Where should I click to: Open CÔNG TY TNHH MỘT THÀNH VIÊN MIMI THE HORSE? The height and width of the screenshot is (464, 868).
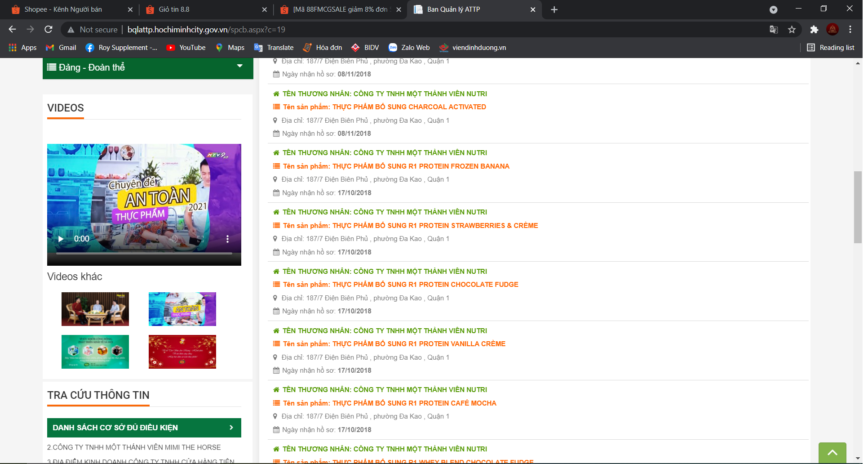[134, 447]
